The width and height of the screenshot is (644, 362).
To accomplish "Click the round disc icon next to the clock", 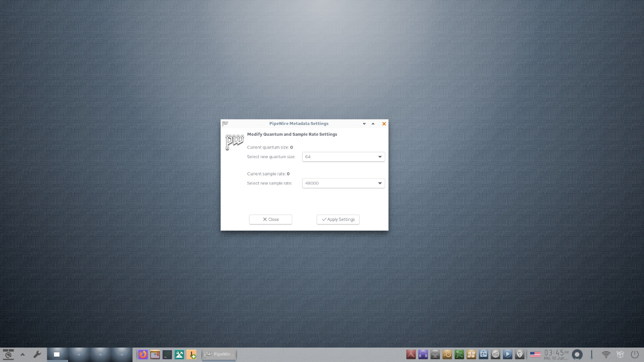I will (577, 354).
